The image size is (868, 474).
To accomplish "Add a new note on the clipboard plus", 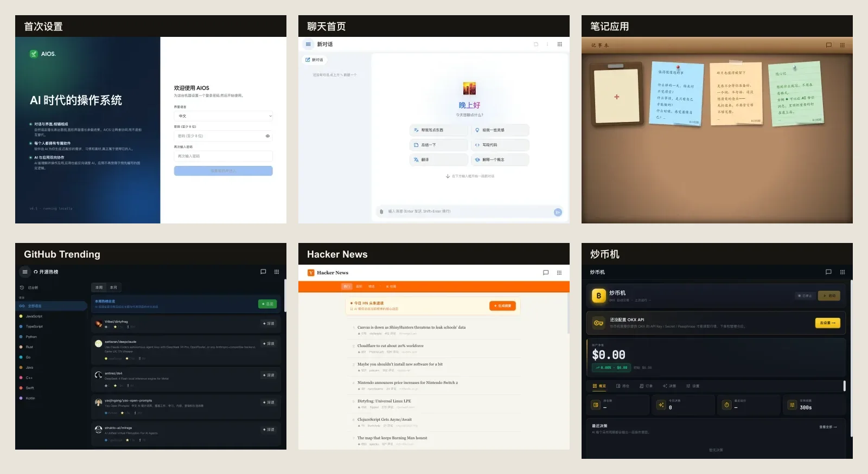I will pos(616,97).
